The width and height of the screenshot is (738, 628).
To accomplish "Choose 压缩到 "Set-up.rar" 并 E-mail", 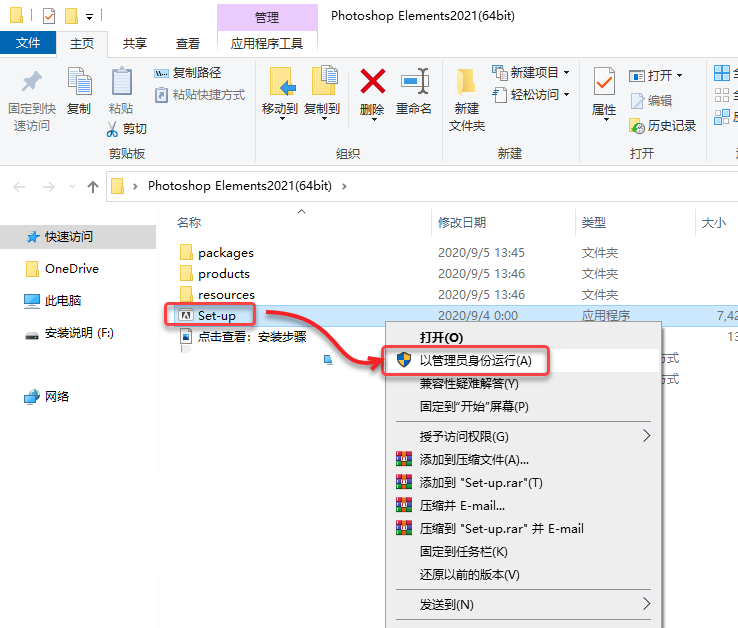I will click(523, 529).
